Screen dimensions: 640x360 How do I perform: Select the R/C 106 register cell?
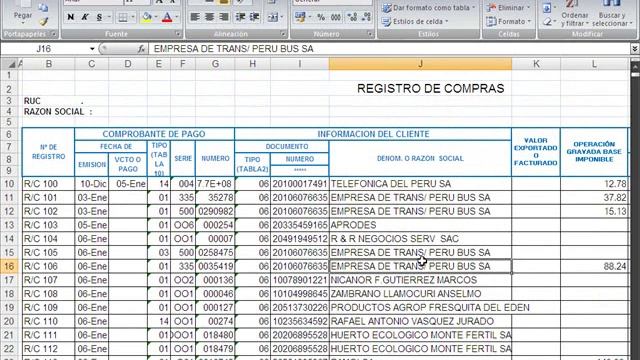coord(49,266)
